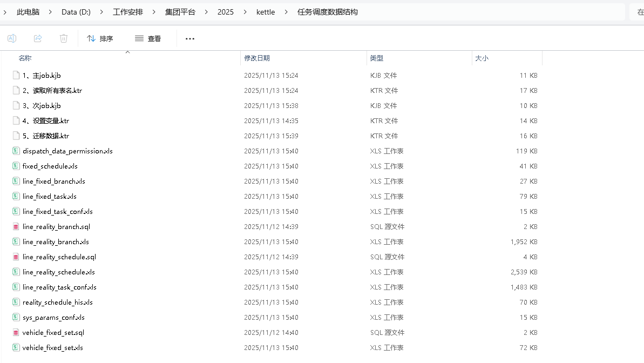The height and width of the screenshot is (363, 644).
Task: Sort by 名称 column header
Action: (25, 58)
